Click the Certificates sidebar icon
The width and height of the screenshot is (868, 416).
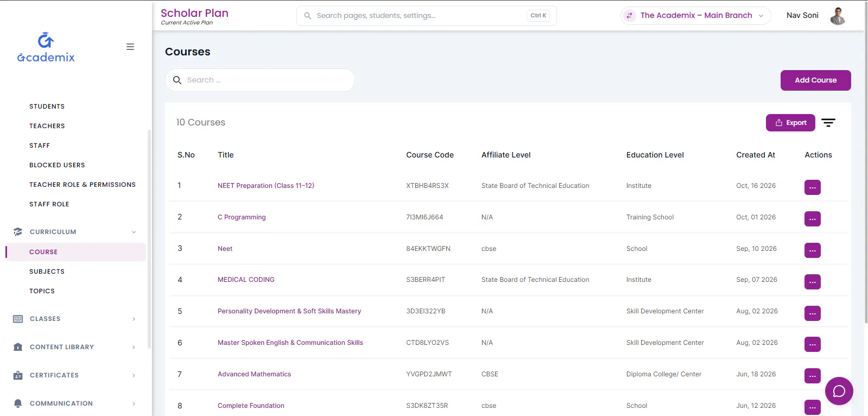tap(18, 375)
